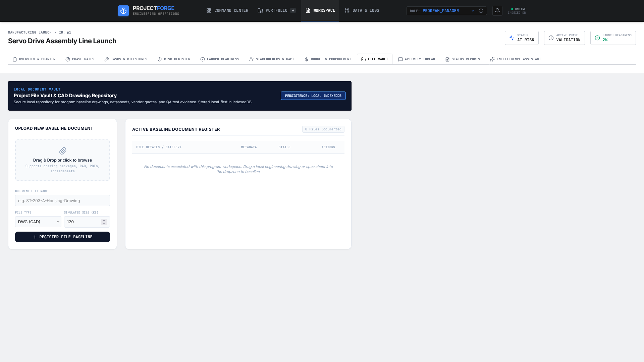
Task: Go to Data & Logs
Action: click(x=362, y=11)
